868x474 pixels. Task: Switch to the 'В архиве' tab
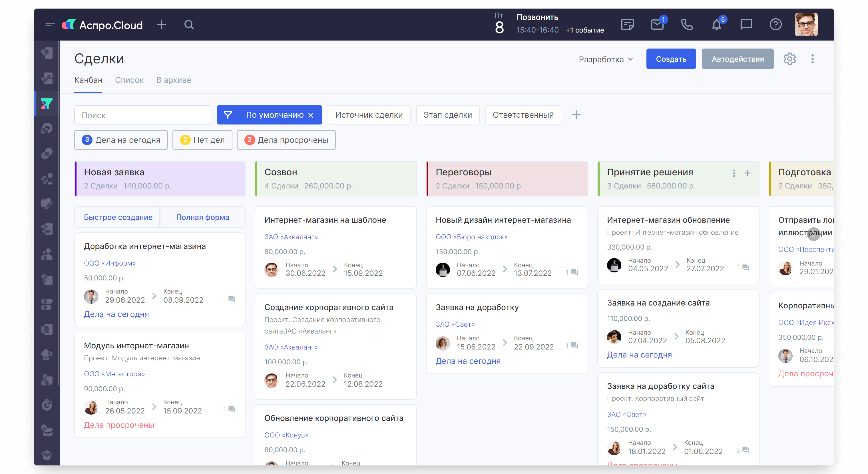pyautogui.click(x=174, y=80)
